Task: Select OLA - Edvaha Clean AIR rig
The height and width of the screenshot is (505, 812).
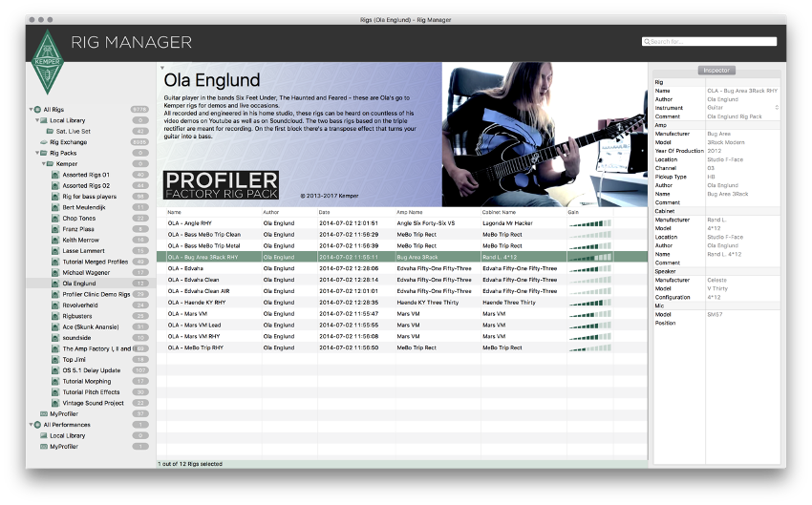Action: pos(402,291)
